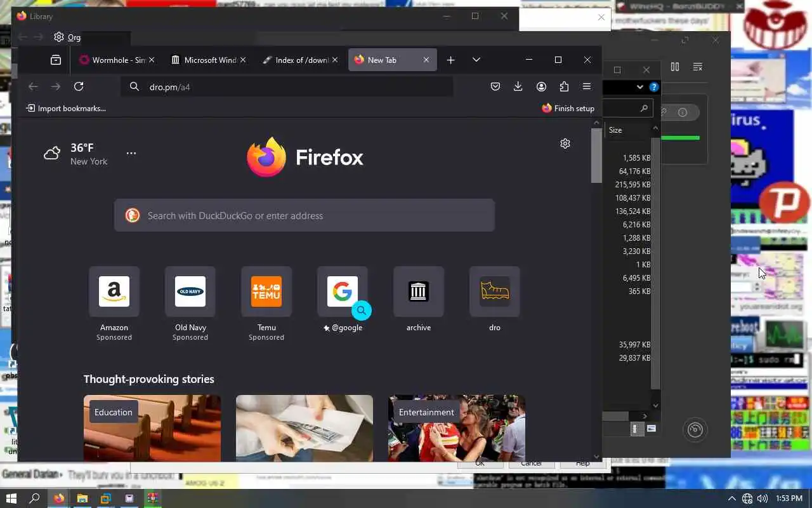Click the clear-list icon in the background app

698,67
